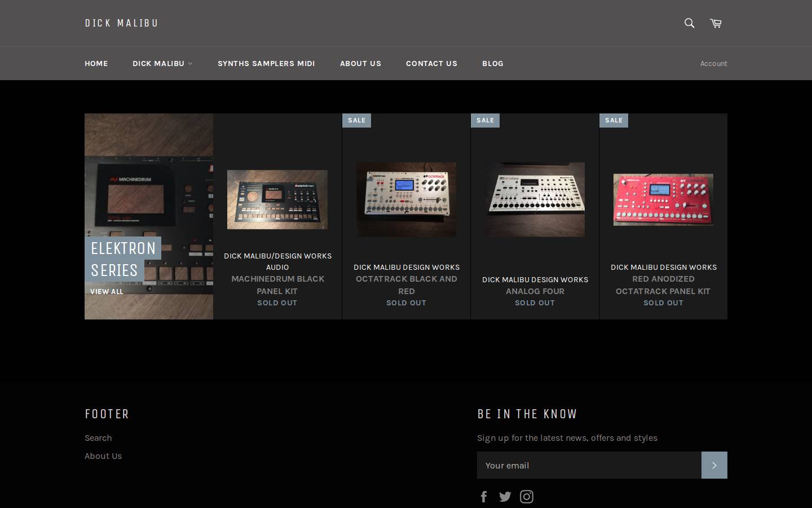812x508 pixels.
Task: Open Octatrack Black and Red product image
Action: click(x=406, y=199)
